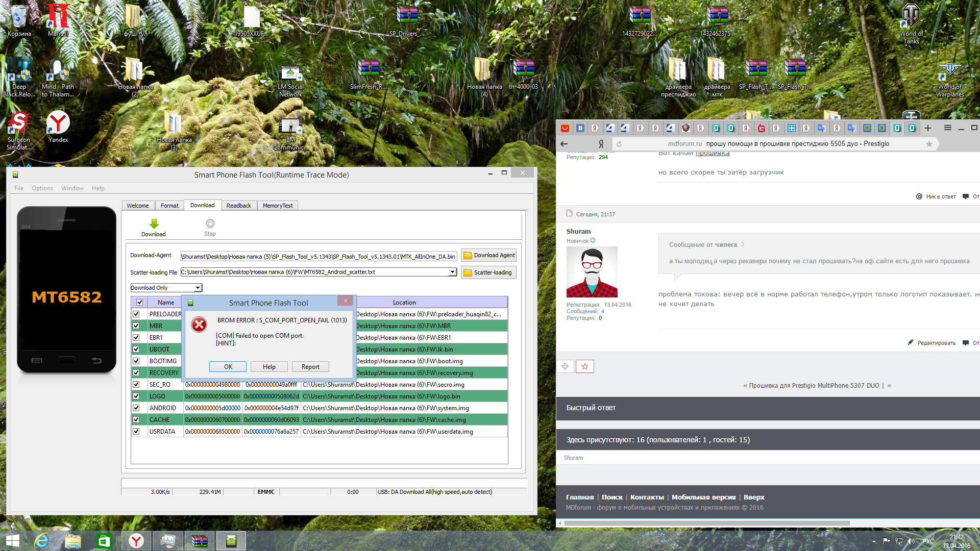Toggle the select-all checkbox in Name header
This screenshot has width=980, height=551.
pos(139,303)
